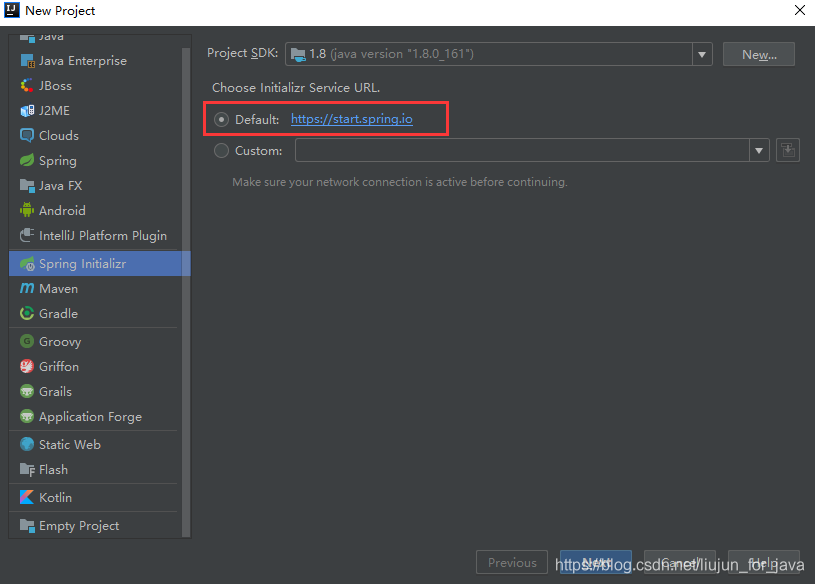Open the https://start.spring.io link

pyautogui.click(x=352, y=119)
